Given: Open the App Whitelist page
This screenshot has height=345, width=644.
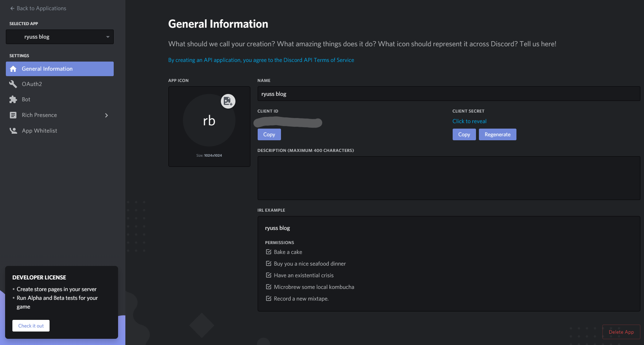Looking at the screenshot, I should click(60, 131).
